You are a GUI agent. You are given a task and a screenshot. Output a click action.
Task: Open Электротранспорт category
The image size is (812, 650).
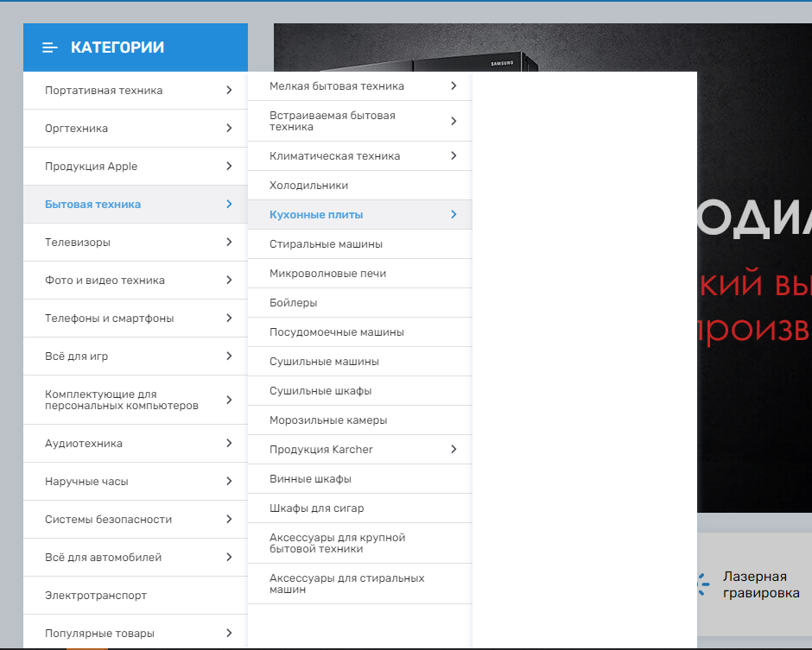(96, 596)
